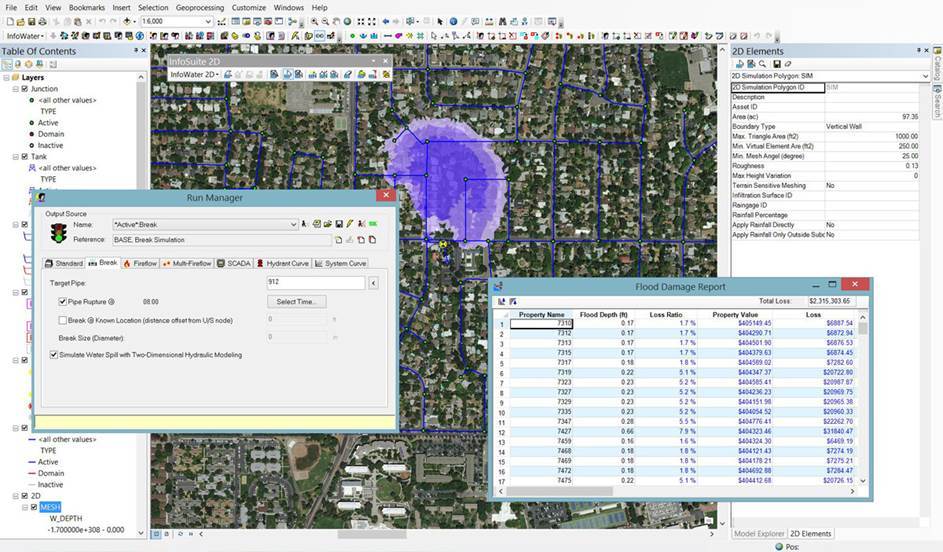Click the Target Pipe 912 input field
Image resolution: width=943 pixels, height=552 pixels.
coord(316,282)
